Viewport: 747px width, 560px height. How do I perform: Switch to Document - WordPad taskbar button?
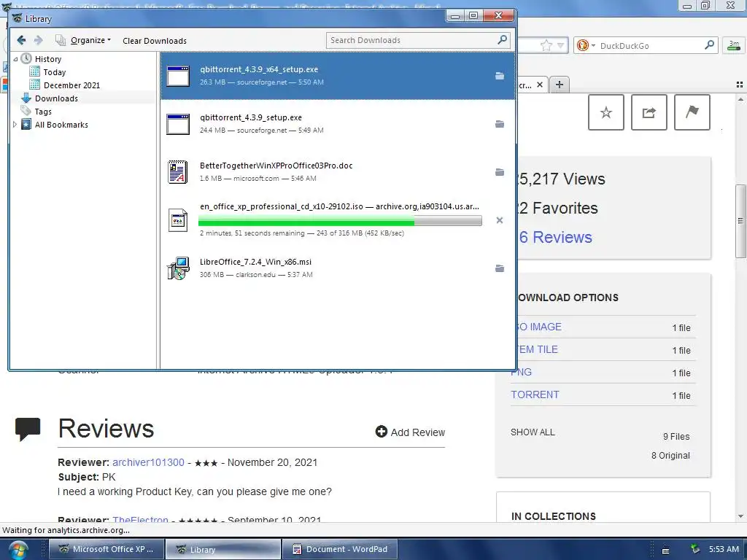point(340,549)
